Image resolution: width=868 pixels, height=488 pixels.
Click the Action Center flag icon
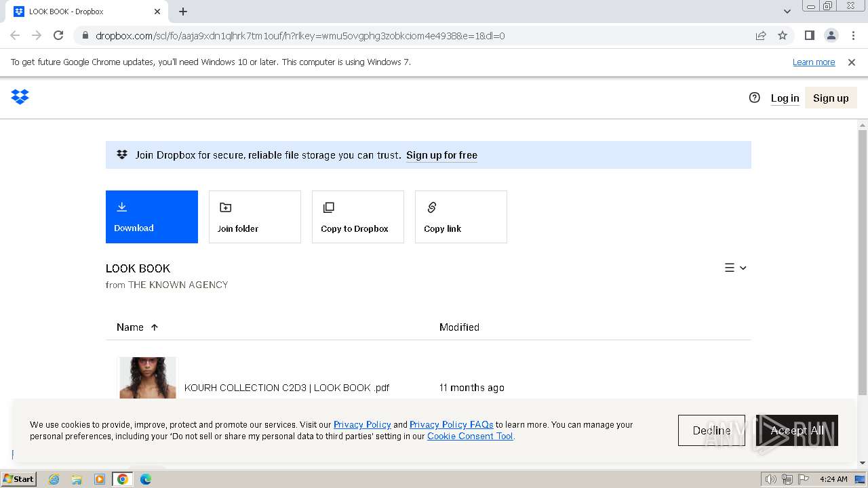point(804,479)
